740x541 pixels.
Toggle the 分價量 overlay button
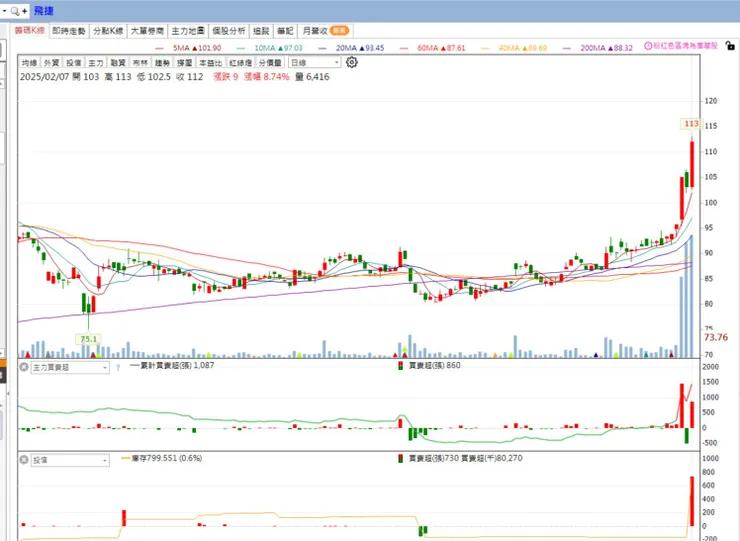(x=270, y=63)
